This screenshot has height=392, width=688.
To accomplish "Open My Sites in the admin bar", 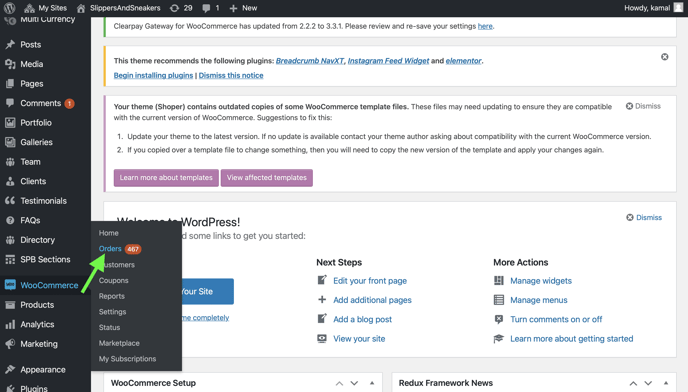I will 46,8.
